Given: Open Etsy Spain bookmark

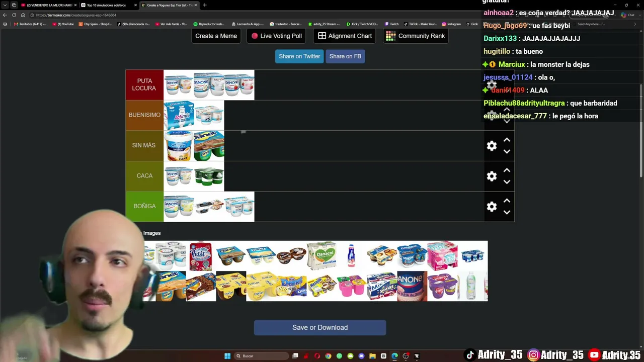Looking at the screenshot, I should 96,24.
